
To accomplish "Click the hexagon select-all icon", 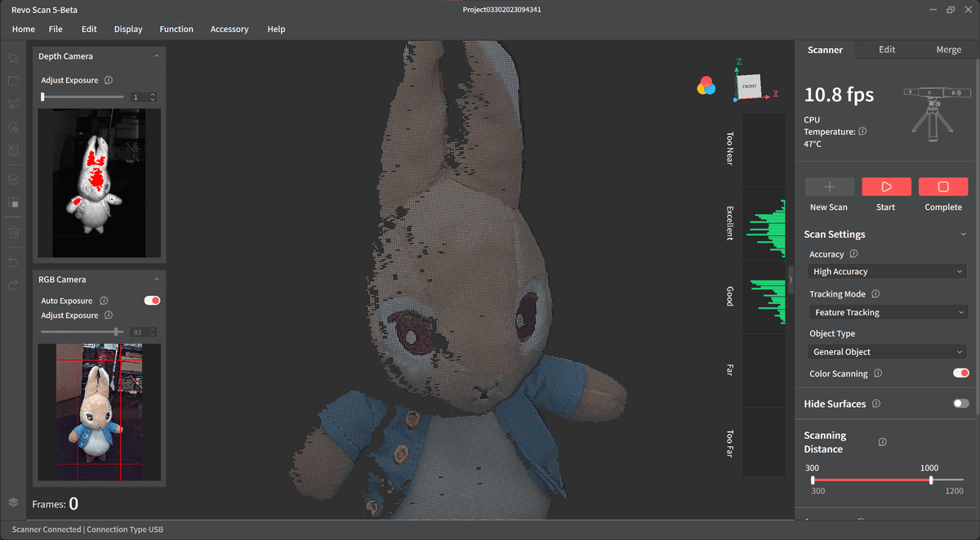I will tap(13, 179).
